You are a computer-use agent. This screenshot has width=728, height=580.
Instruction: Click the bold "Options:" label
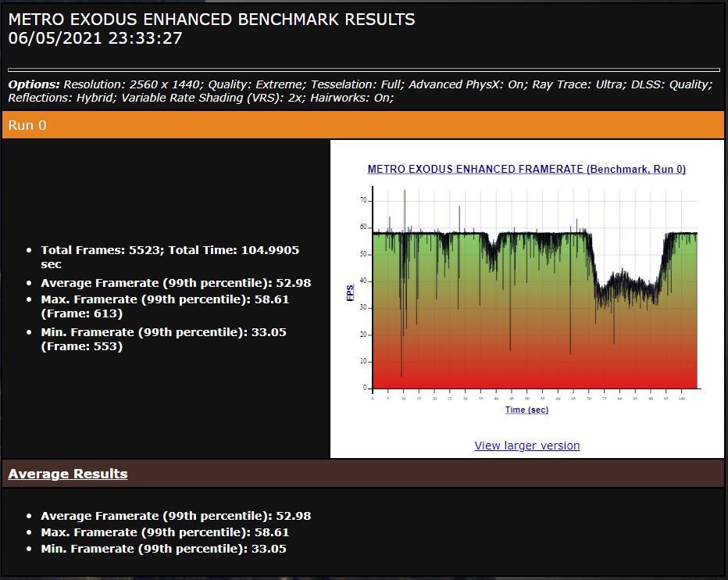click(x=34, y=84)
